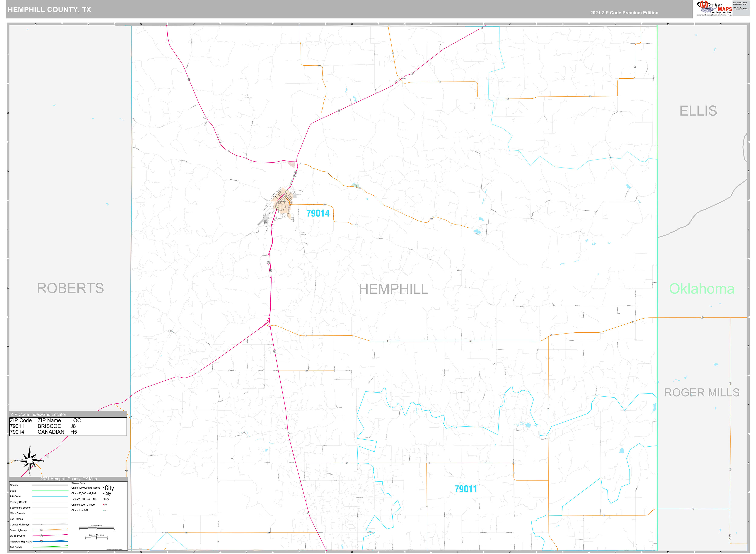Click 'Cities 1 - 4,999' legend entry
Screen dimensions: 756x554
point(80,510)
